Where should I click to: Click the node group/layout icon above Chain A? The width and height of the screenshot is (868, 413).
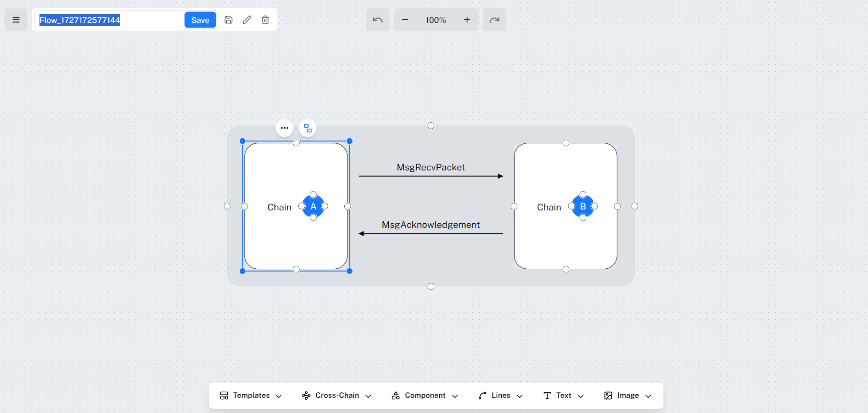(x=308, y=128)
